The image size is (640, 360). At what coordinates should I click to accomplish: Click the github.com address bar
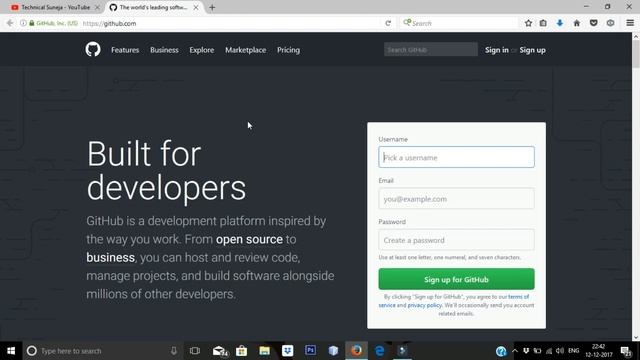coord(231,23)
